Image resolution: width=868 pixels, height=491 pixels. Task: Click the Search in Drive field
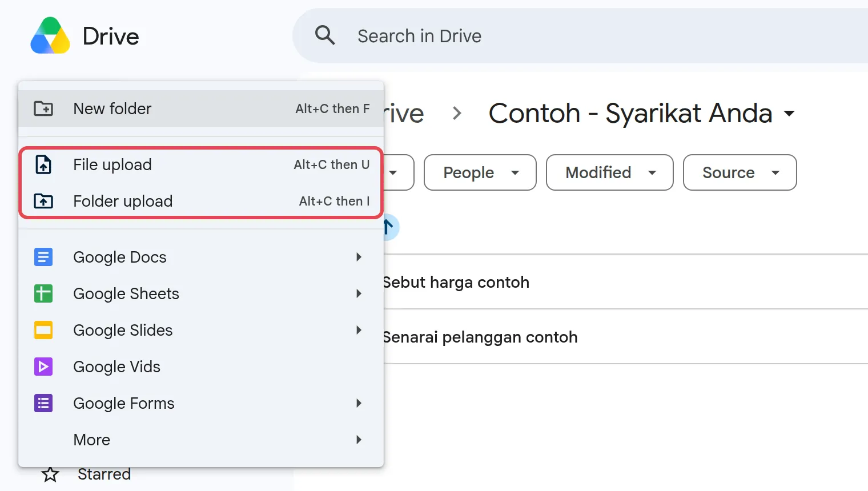click(x=580, y=35)
